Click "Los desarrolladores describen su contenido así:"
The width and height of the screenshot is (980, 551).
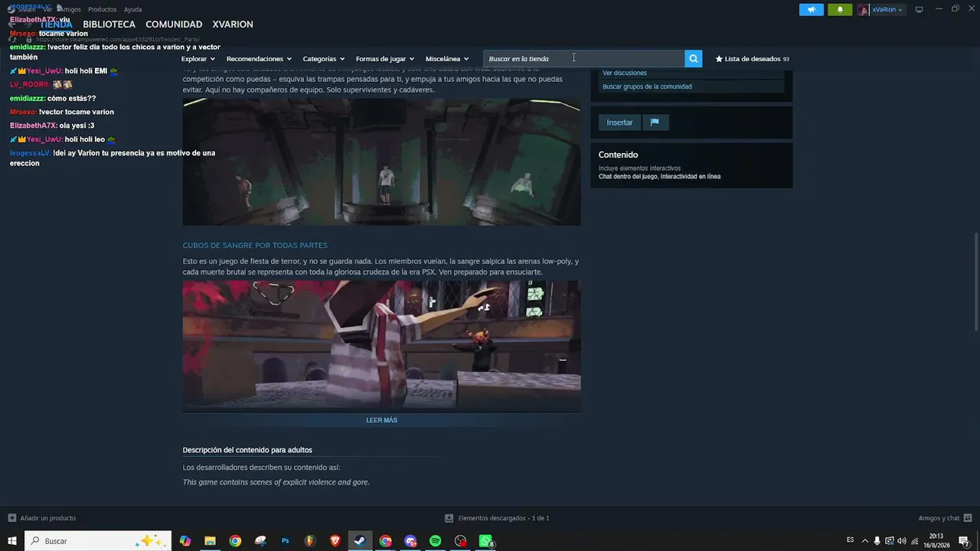[261, 468]
